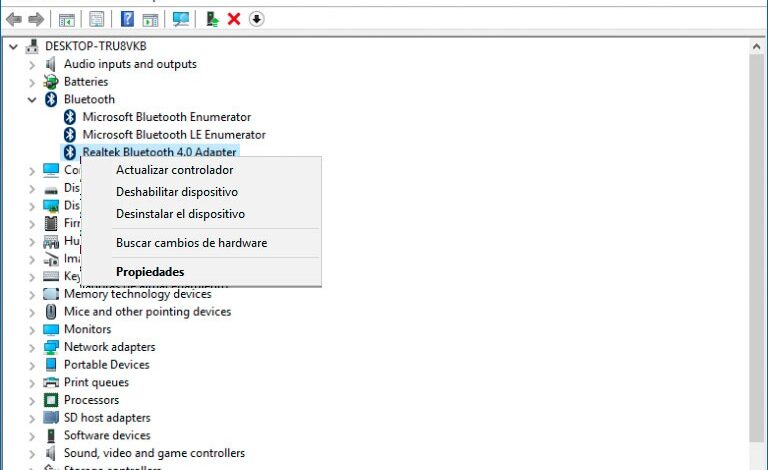Click the Action Pane toggle toolbar icon
The width and height of the screenshot is (768, 470).
click(x=150, y=20)
